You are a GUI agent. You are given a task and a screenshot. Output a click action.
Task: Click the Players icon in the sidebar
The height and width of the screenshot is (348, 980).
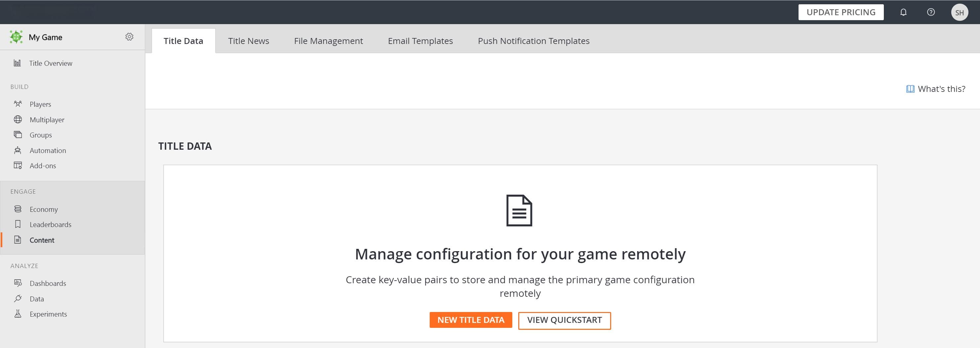18,104
